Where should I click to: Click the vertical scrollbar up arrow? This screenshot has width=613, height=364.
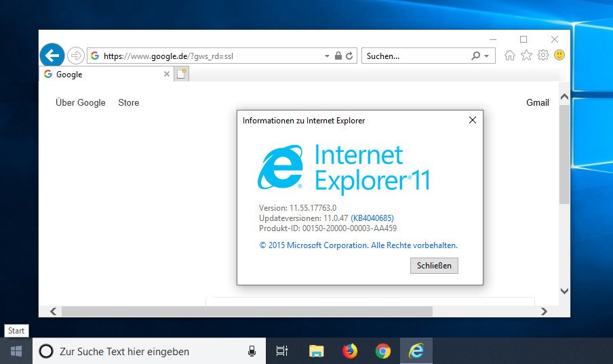[x=564, y=96]
